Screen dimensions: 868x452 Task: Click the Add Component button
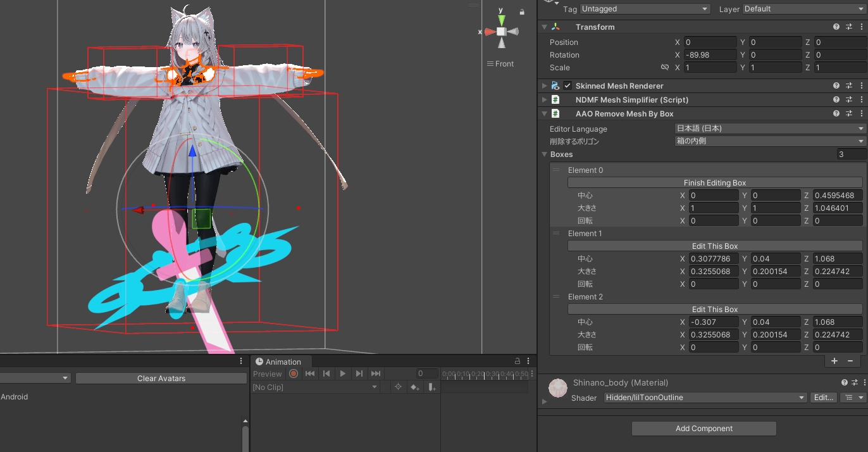[x=704, y=429]
